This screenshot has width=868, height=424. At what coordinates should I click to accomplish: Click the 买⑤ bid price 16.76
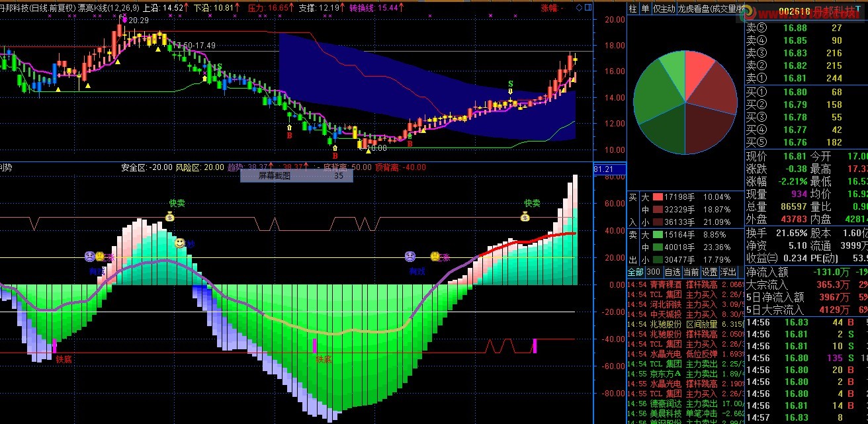click(795, 142)
